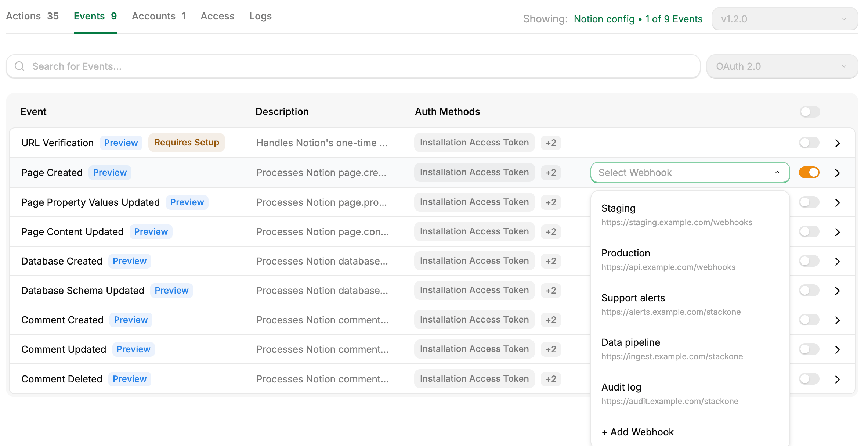
Task: Open the v1.2.0 version dropdown
Action: tap(785, 19)
